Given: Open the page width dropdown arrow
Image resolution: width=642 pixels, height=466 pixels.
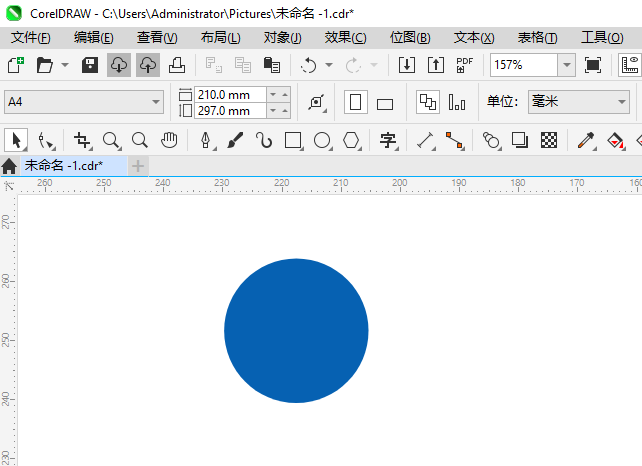Looking at the screenshot, I should tap(273, 95).
